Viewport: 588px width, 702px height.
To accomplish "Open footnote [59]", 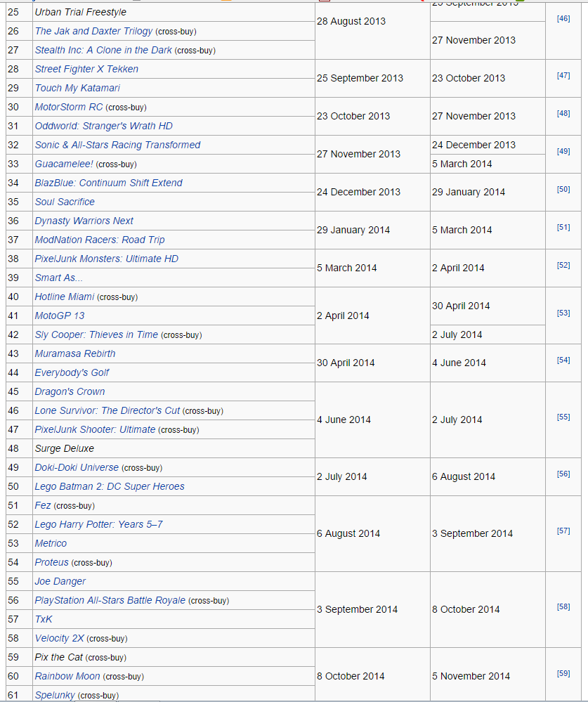I will [563, 674].
